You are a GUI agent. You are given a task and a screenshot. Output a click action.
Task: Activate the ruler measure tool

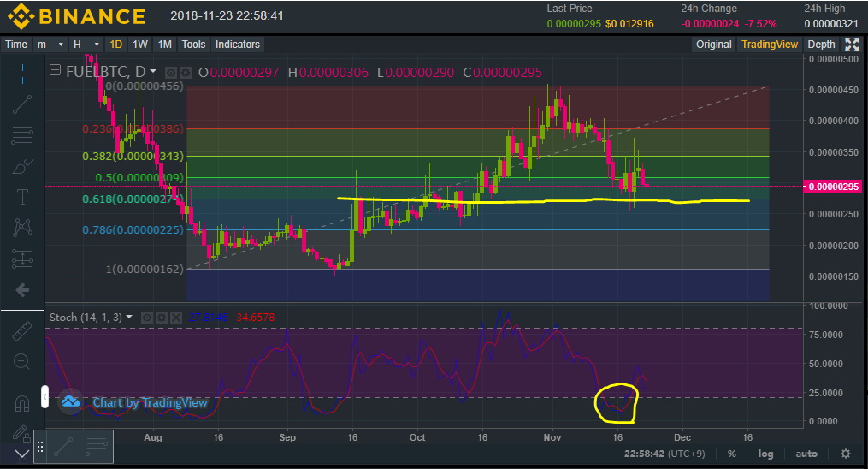pos(22,331)
